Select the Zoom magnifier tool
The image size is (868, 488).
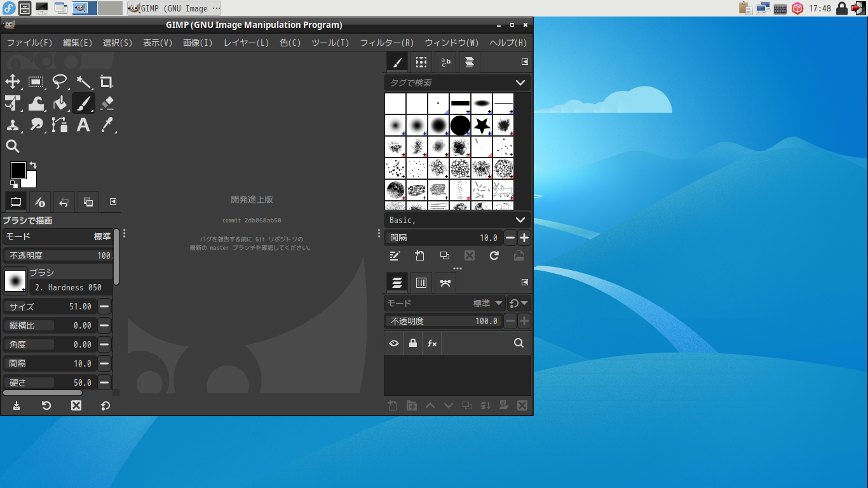coord(13,146)
